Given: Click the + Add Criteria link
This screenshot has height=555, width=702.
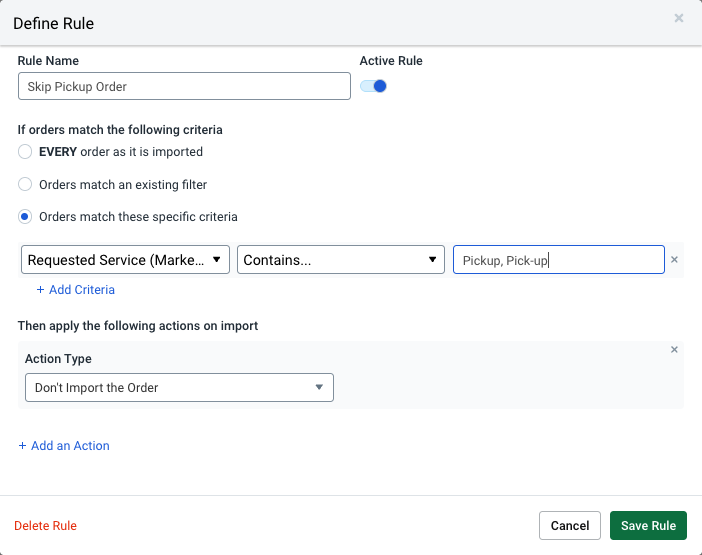Looking at the screenshot, I should pyautogui.click(x=76, y=290).
